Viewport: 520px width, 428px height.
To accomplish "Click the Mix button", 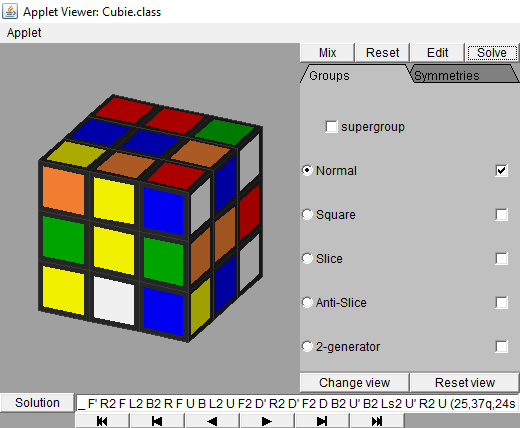I will click(327, 53).
